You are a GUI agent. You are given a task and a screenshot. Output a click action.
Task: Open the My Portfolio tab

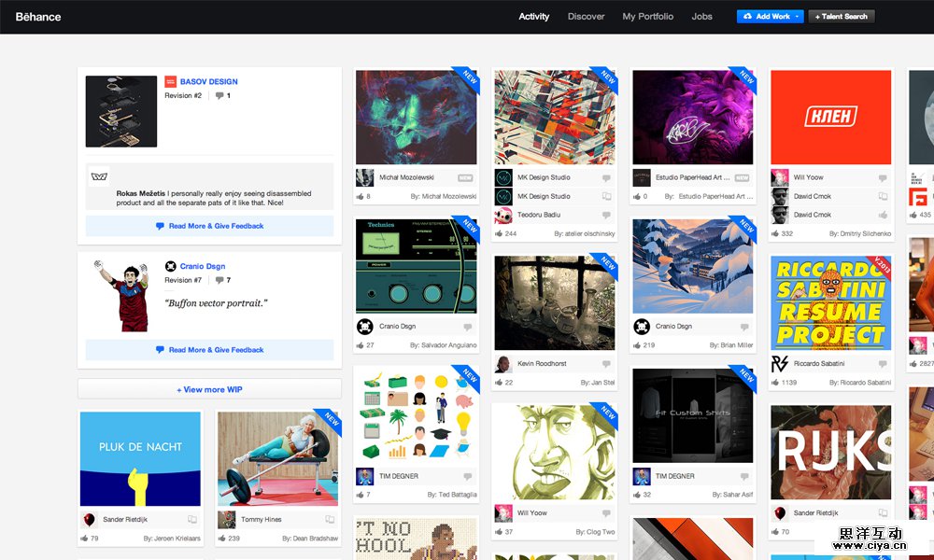tap(647, 17)
